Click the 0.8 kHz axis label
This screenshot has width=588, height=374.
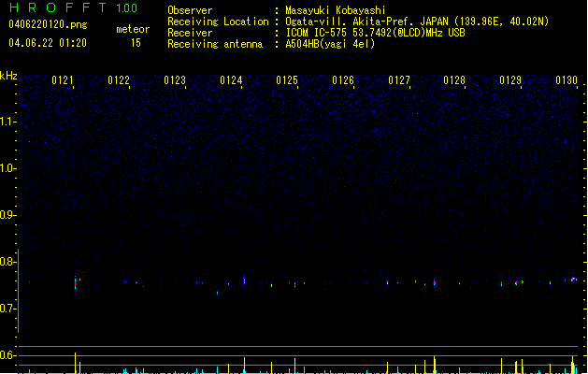tap(7, 262)
